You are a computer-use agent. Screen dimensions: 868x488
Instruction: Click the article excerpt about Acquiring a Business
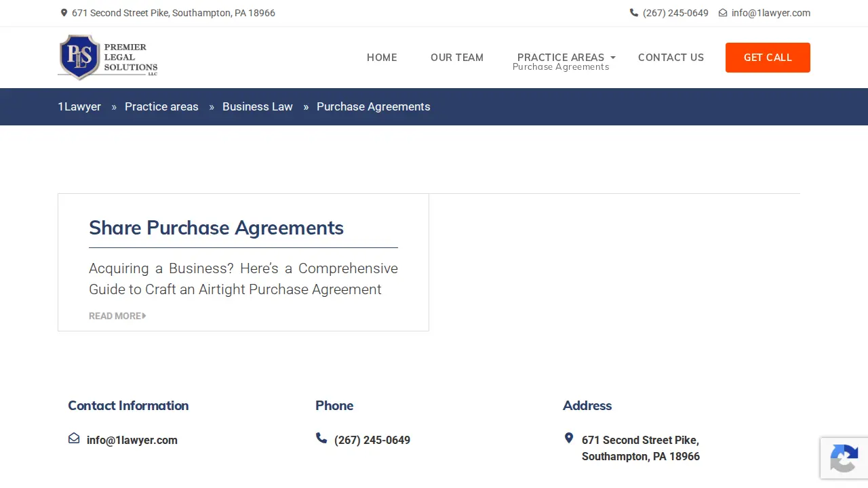click(243, 279)
